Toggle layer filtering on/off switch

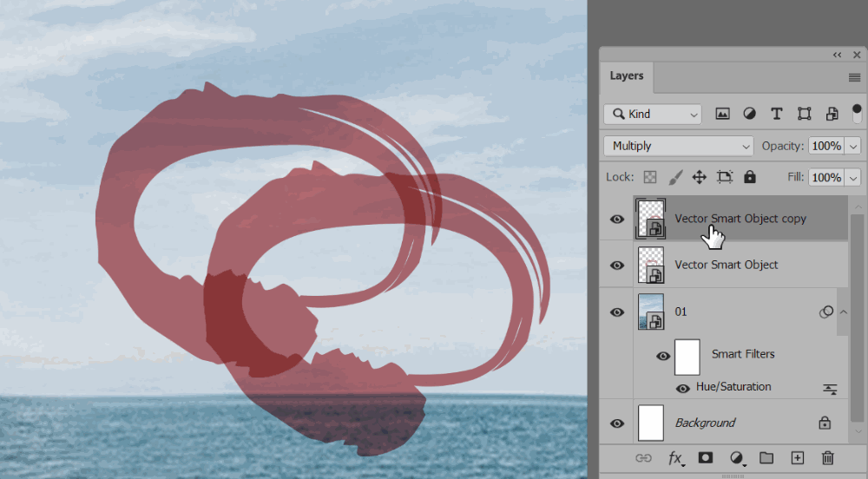click(x=857, y=114)
